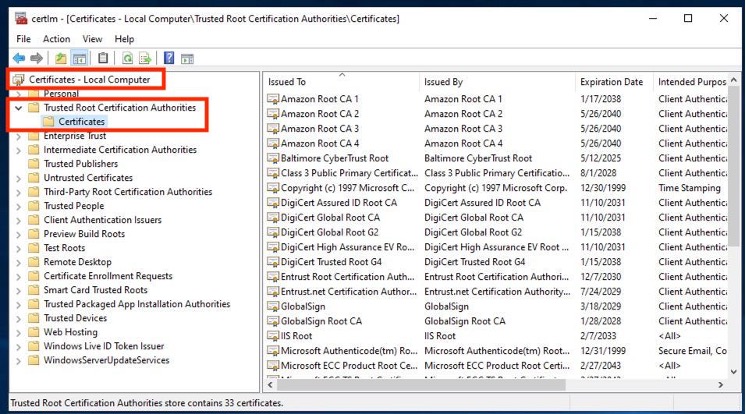The image size is (746, 414).
Task: Click folder icon of Untrusted Certificates
Action: point(33,178)
